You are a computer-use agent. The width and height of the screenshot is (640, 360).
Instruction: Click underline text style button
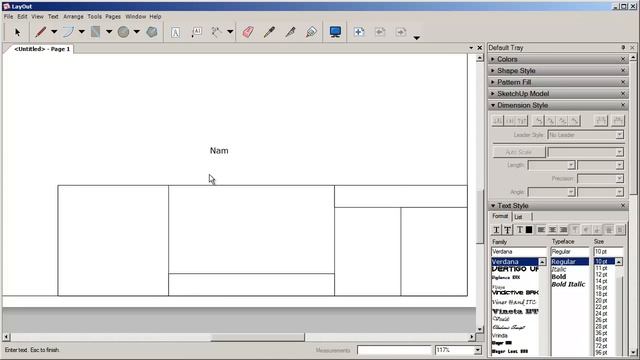496,230
